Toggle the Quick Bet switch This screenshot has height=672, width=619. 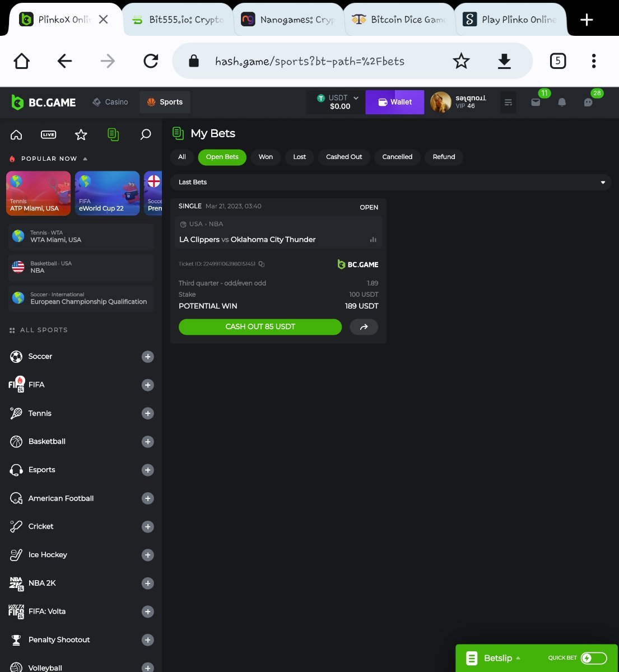pyautogui.click(x=594, y=658)
